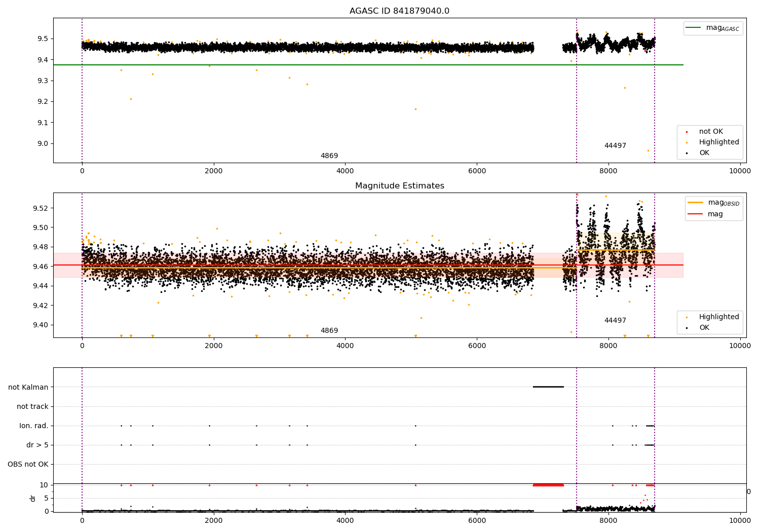760x532 pixels.
Task: Click the '44497' label in AGASC plot
Action: pos(615,146)
